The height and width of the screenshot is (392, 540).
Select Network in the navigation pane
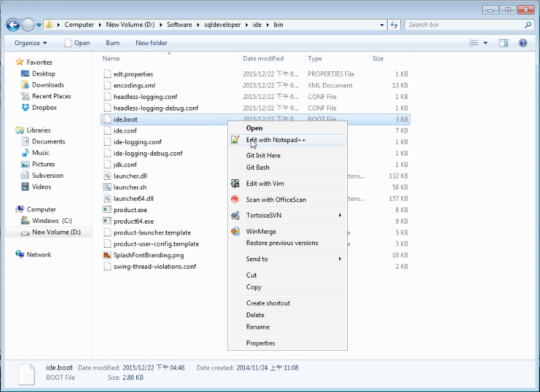tap(34, 255)
